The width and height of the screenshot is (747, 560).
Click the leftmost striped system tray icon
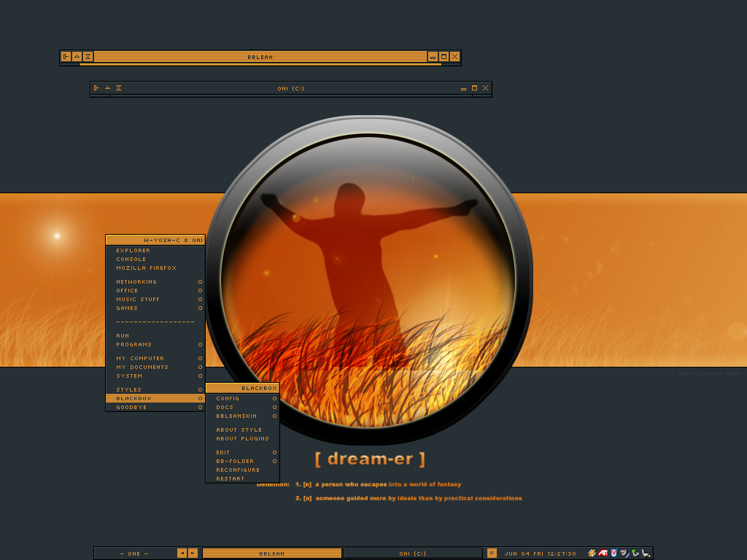click(592, 553)
